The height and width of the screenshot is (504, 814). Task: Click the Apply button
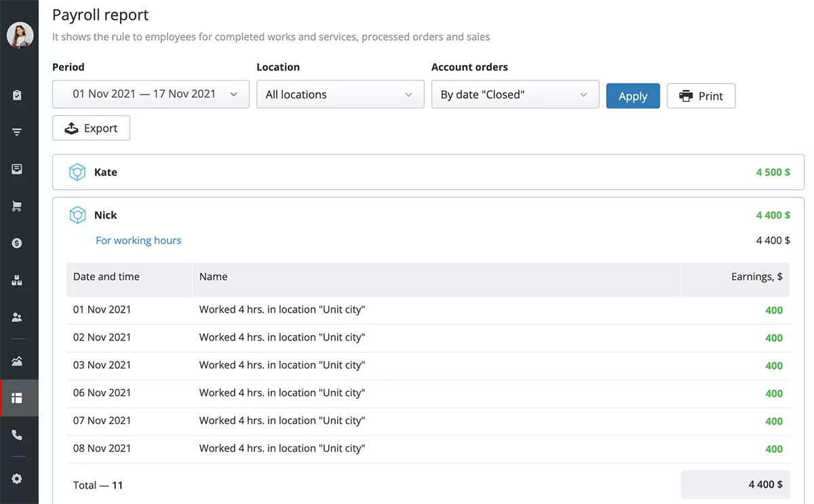tap(633, 96)
